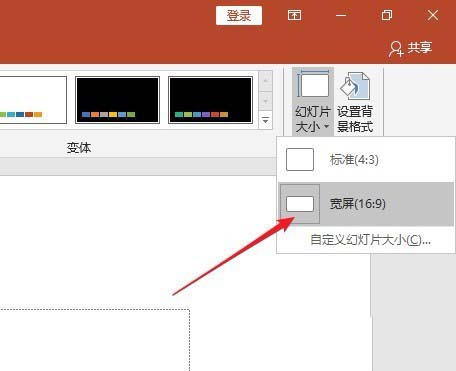Choose the 宽屏(16:9) widescreen option
The width and height of the screenshot is (456, 371).
tap(366, 204)
